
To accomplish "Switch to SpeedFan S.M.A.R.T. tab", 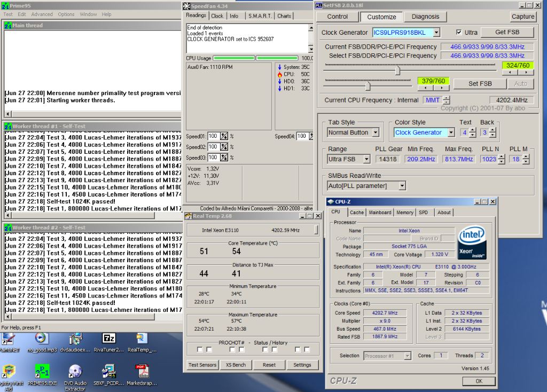I will (260, 15).
